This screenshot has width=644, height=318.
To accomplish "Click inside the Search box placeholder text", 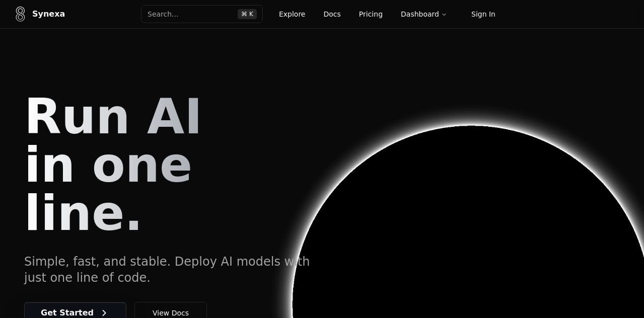I will (x=162, y=14).
